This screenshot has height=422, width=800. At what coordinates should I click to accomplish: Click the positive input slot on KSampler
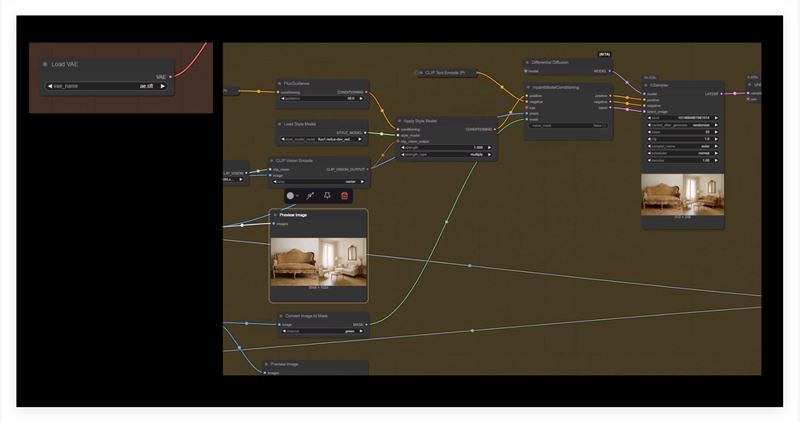click(645, 100)
